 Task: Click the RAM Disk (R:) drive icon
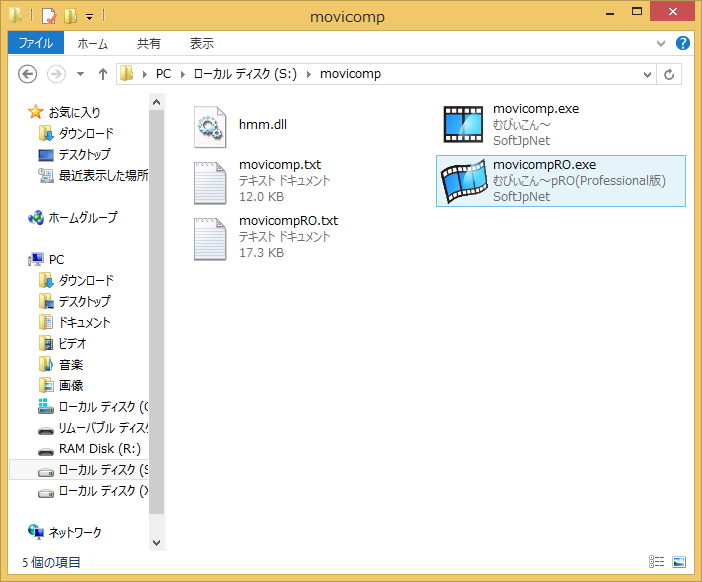coord(46,451)
